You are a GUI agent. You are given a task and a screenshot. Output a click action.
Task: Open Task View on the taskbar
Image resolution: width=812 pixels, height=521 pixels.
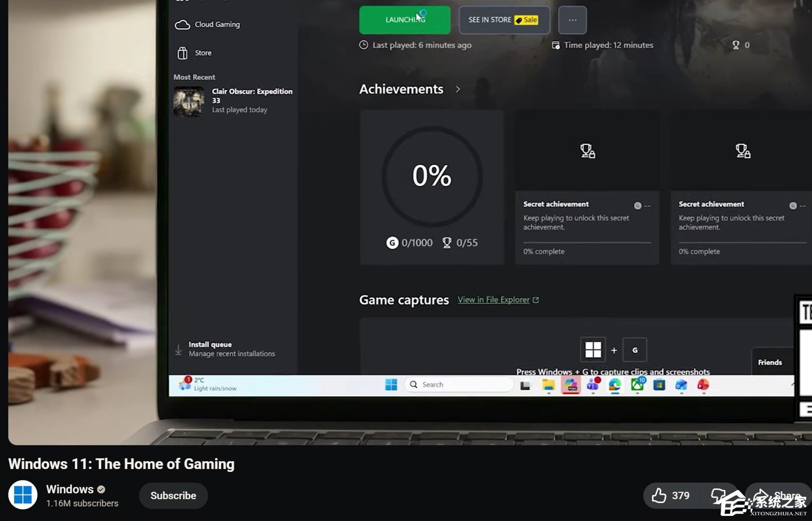click(526, 385)
